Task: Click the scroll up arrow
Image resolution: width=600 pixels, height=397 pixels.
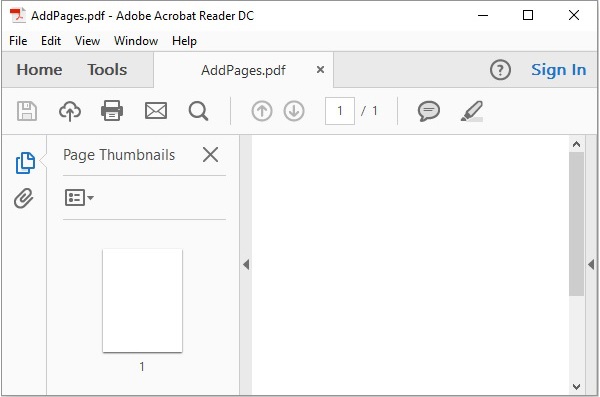Action: click(x=576, y=144)
